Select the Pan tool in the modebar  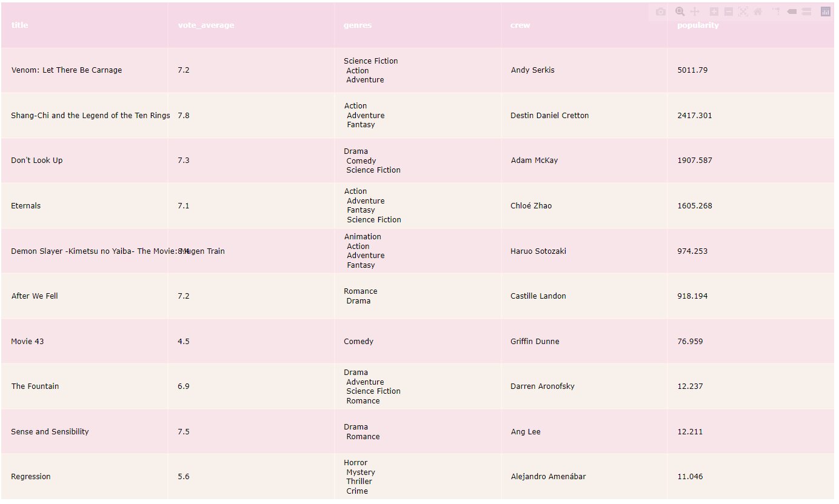pyautogui.click(x=695, y=12)
